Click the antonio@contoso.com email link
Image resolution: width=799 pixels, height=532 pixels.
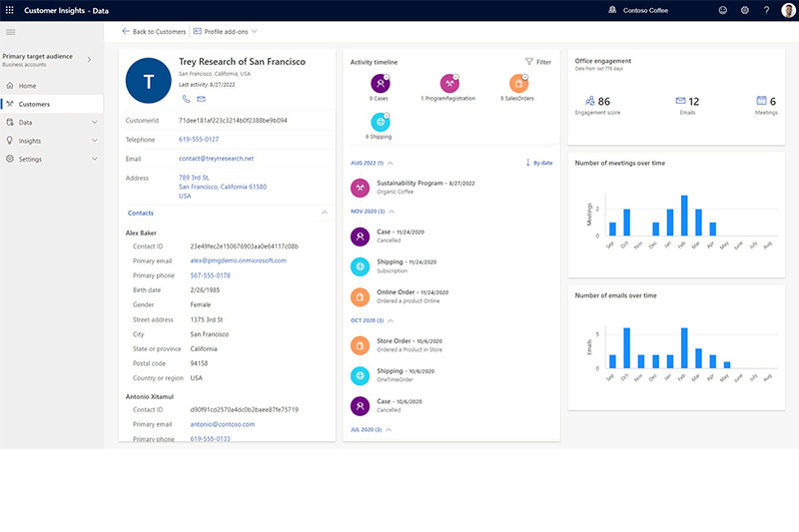(222, 424)
